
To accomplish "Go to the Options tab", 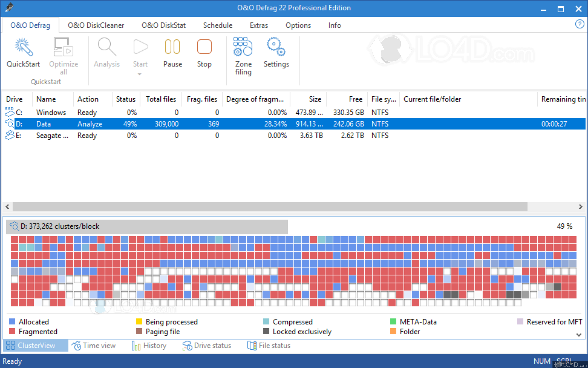I will (x=298, y=25).
